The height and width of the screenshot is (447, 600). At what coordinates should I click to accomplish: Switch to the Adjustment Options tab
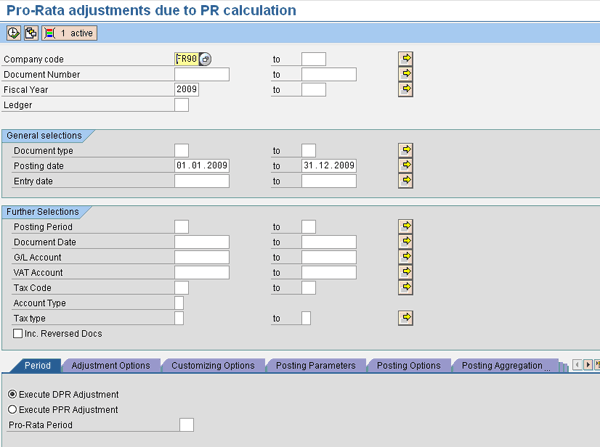(111, 365)
